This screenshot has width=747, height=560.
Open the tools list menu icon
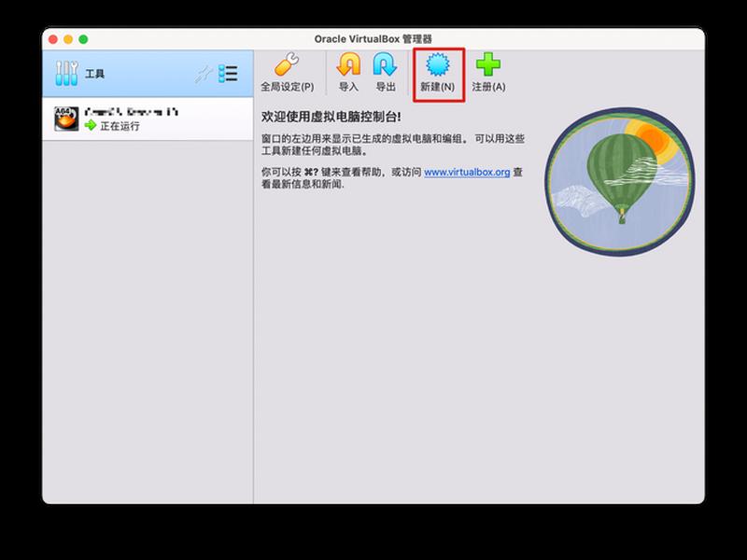point(228,74)
